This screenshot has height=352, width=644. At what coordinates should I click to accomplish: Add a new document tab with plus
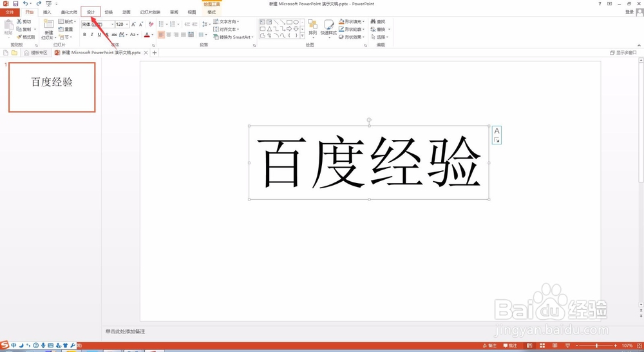click(155, 53)
